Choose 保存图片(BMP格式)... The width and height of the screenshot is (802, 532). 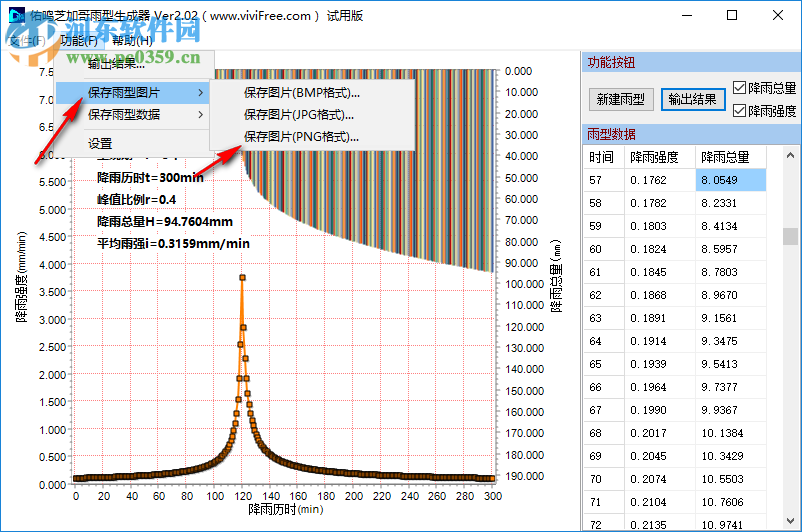click(x=311, y=93)
